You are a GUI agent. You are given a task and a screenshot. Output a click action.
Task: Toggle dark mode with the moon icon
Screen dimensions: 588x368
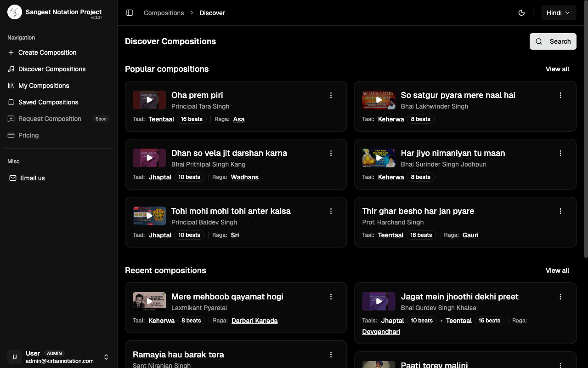click(522, 12)
